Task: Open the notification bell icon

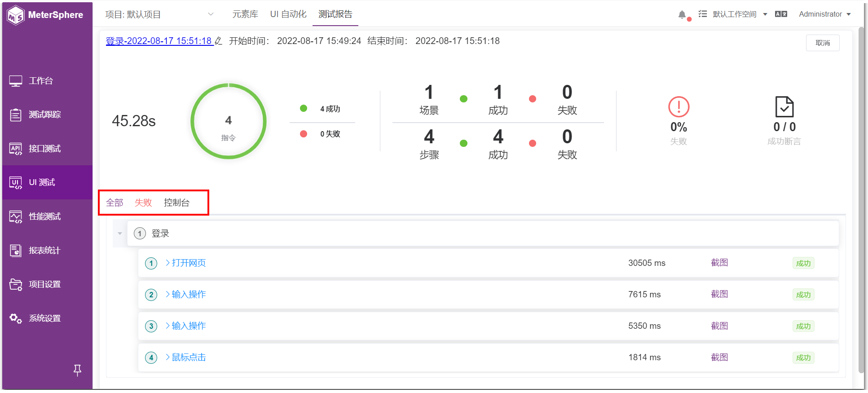Action: (682, 14)
